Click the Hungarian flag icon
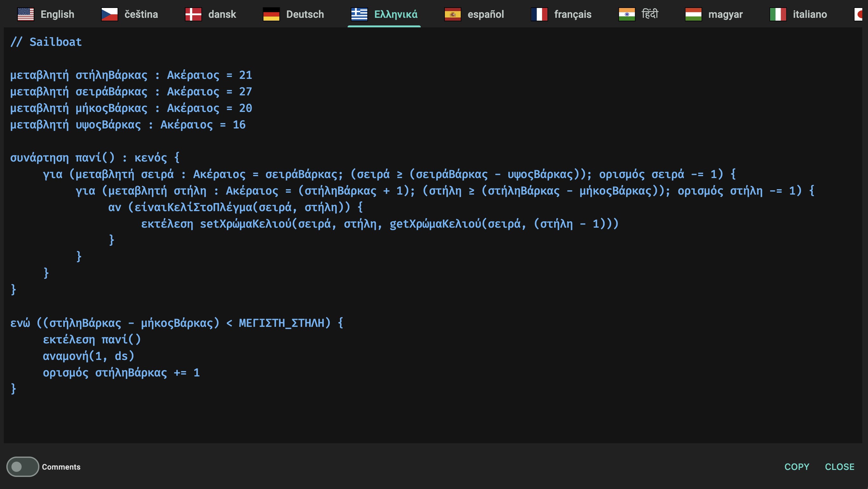868x489 pixels. coord(694,14)
